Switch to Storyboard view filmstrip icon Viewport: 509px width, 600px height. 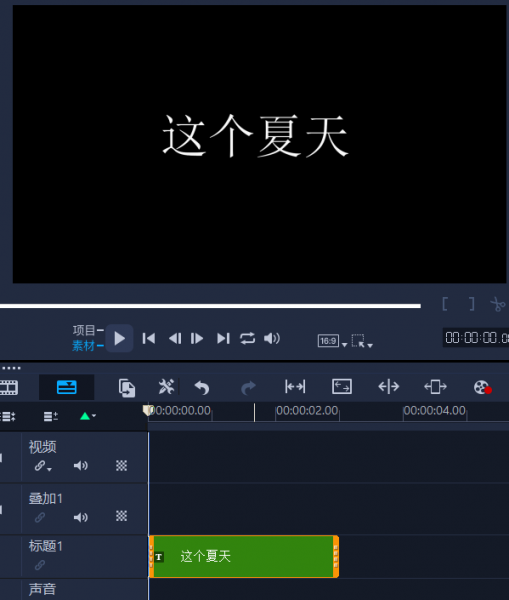click(x=9, y=387)
